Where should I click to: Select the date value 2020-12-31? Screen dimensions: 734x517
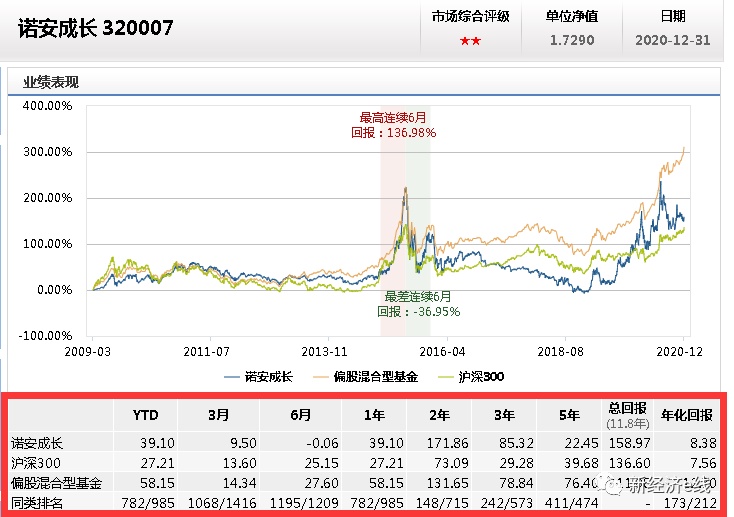click(673, 40)
